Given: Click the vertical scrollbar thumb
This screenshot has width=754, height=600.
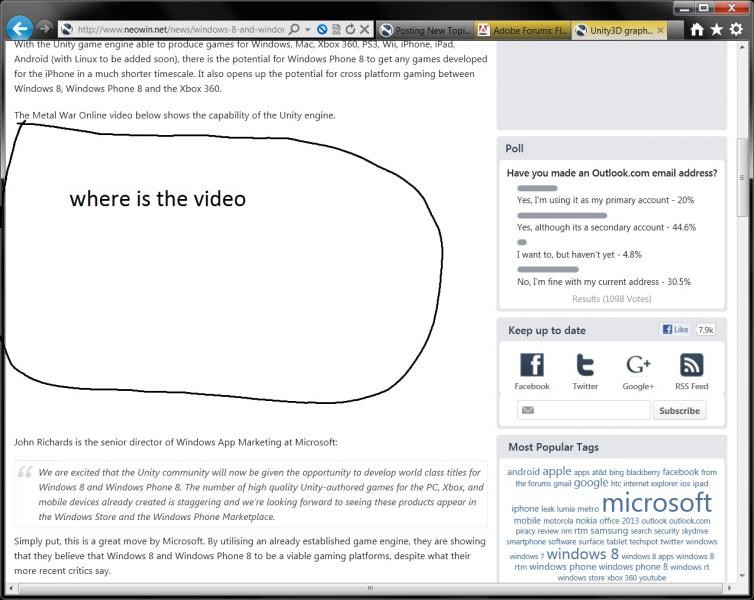Looking at the screenshot, I should (x=743, y=178).
